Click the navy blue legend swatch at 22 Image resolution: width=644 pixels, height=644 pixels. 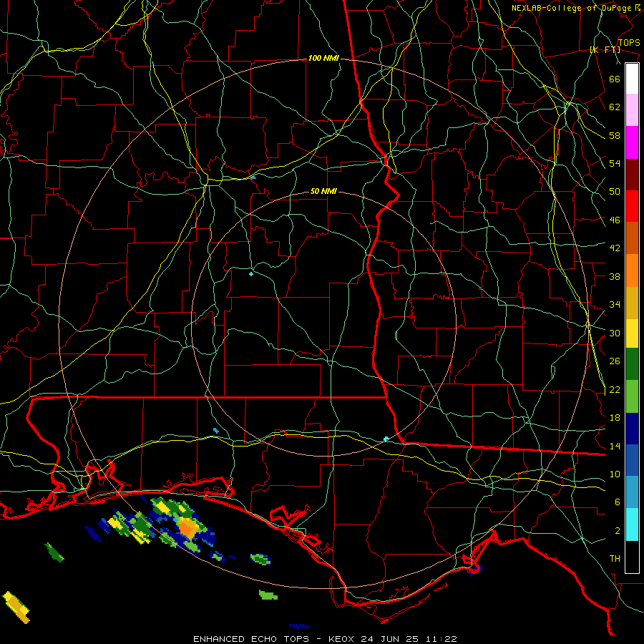pyautogui.click(x=632, y=429)
